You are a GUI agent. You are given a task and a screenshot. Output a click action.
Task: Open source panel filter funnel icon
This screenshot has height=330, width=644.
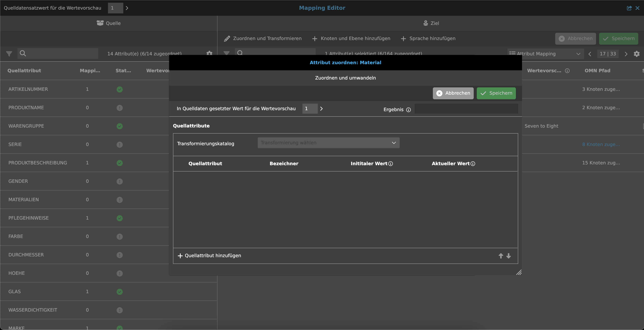(x=9, y=53)
